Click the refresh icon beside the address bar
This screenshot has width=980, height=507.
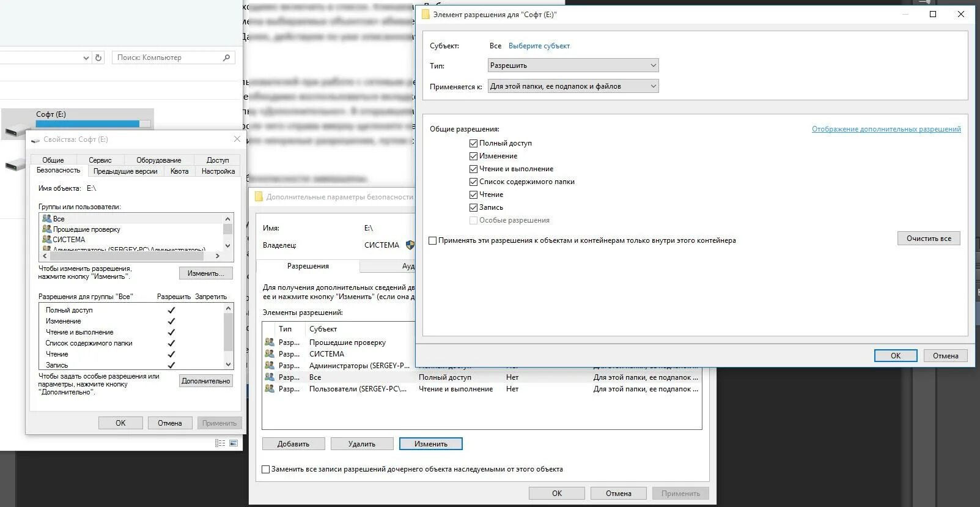tap(98, 57)
